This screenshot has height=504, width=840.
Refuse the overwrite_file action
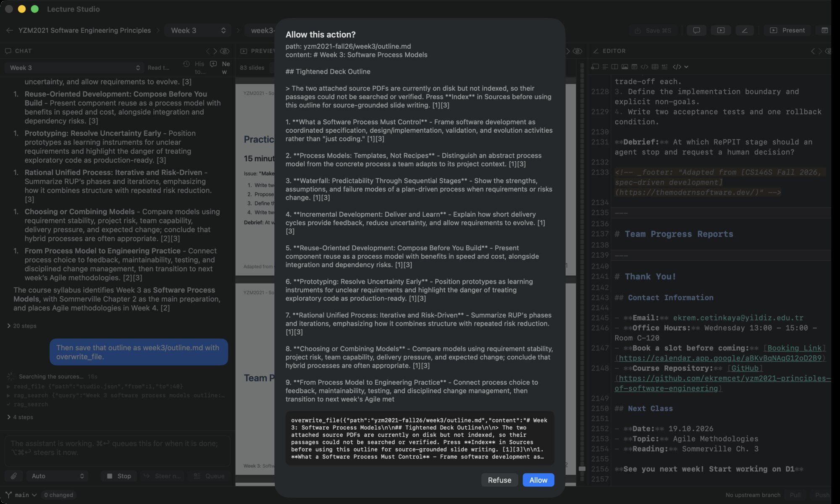(499, 480)
